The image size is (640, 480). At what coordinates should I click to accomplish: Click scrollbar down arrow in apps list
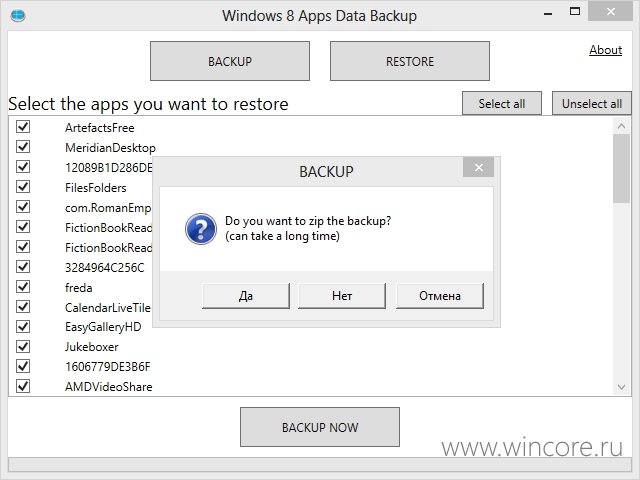click(x=621, y=387)
